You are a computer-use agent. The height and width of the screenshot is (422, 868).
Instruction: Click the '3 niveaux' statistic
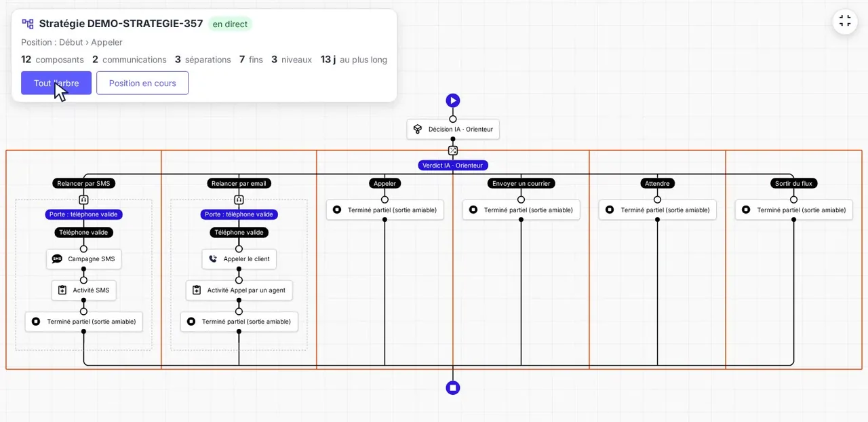click(x=292, y=60)
